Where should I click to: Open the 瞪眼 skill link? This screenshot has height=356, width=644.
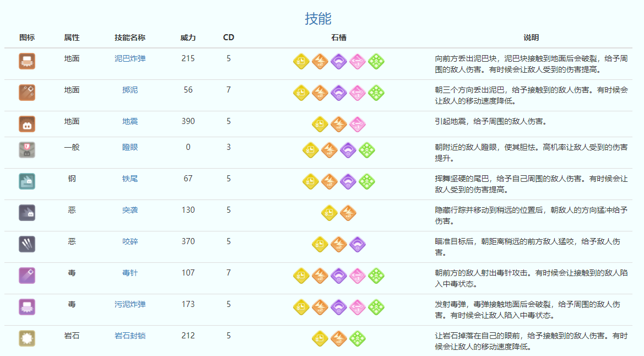pyautogui.click(x=130, y=147)
